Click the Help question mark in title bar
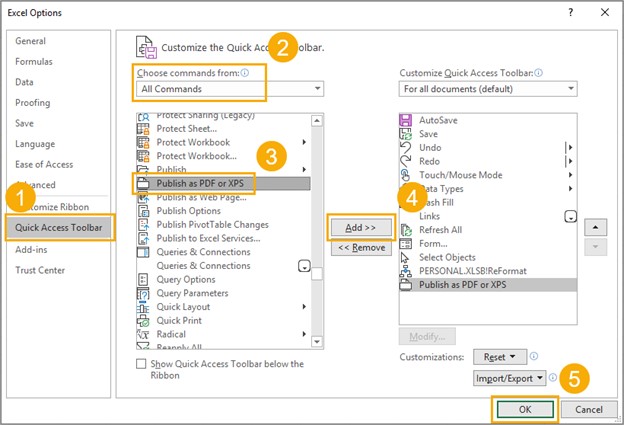 571,12
